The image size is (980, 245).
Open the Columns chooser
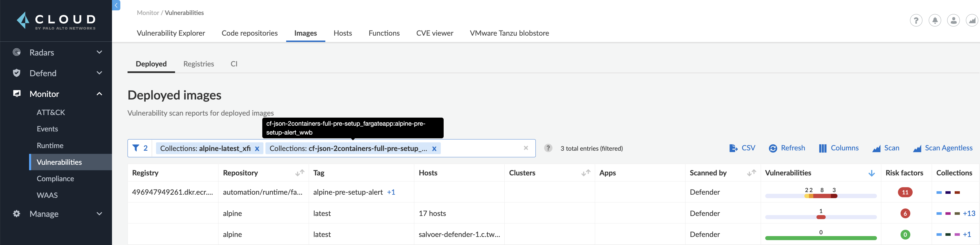[838, 148]
